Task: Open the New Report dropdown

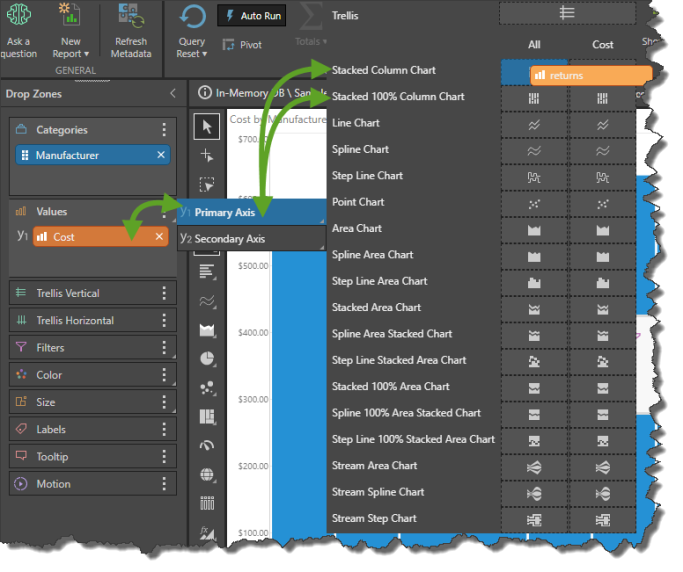Action: [71, 47]
